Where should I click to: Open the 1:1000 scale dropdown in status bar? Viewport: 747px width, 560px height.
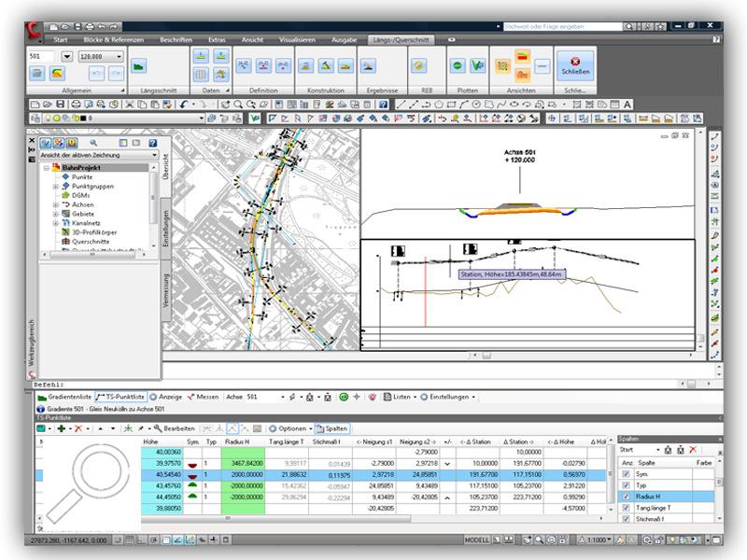tap(596, 539)
